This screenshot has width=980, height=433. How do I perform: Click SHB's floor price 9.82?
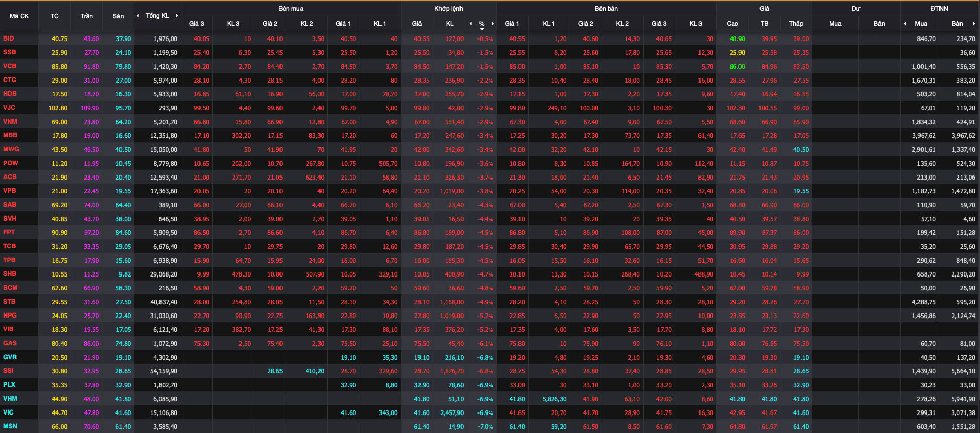tap(125, 274)
